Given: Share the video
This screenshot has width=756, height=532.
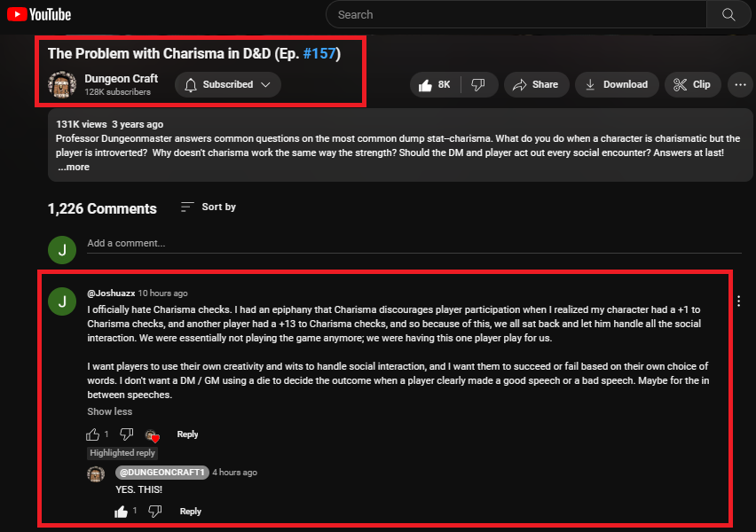Looking at the screenshot, I should (x=536, y=85).
